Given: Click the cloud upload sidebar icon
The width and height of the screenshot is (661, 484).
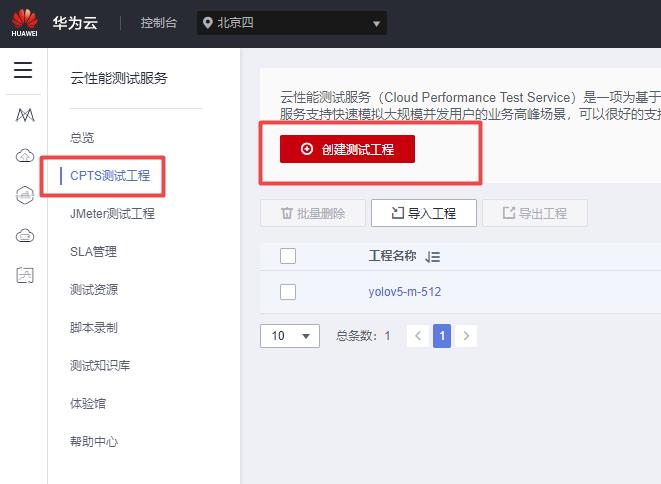Looking at the screenshot, I should (x=25, y=156).
